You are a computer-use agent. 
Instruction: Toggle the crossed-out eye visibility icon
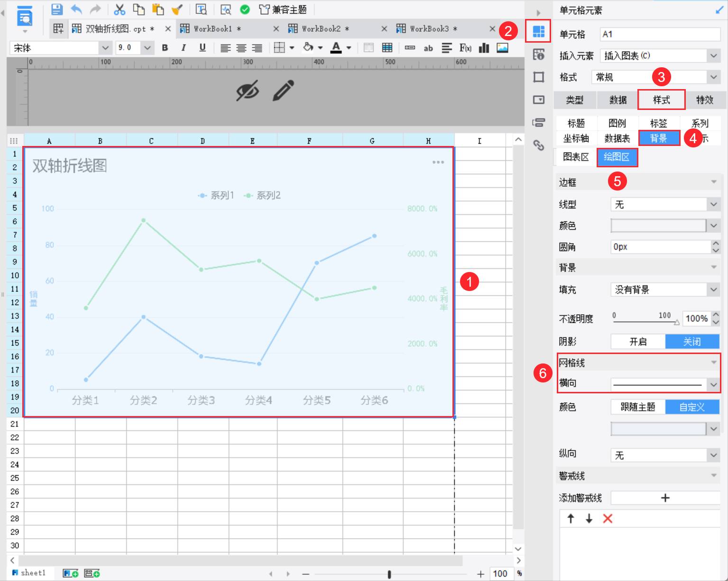pos(248,91)
